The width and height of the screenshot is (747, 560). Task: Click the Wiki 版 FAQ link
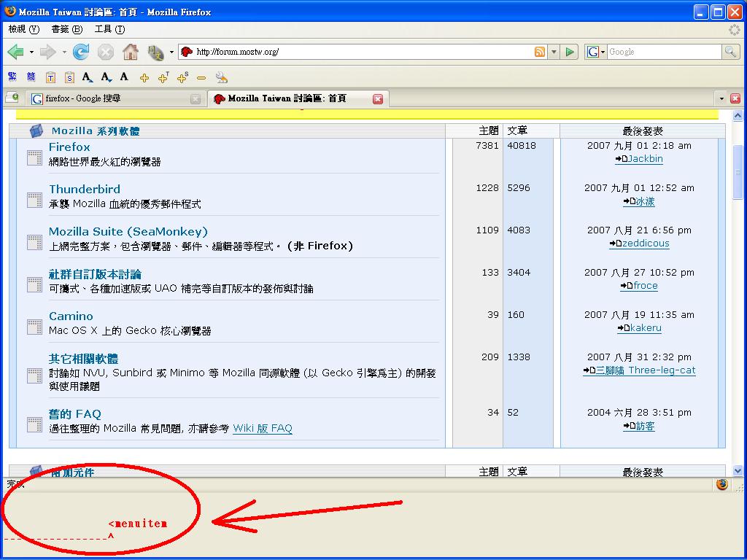[263, 428]
